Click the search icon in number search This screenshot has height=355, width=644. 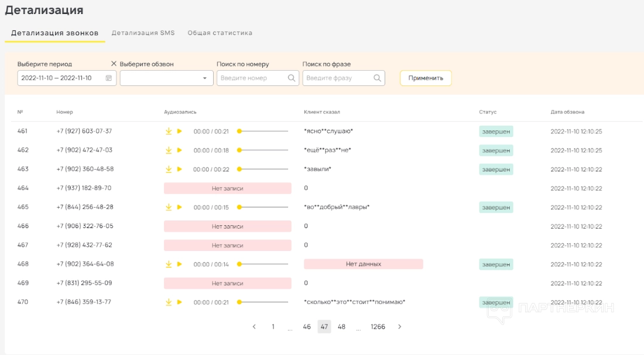pyautogui.click(x=292, y=78)
